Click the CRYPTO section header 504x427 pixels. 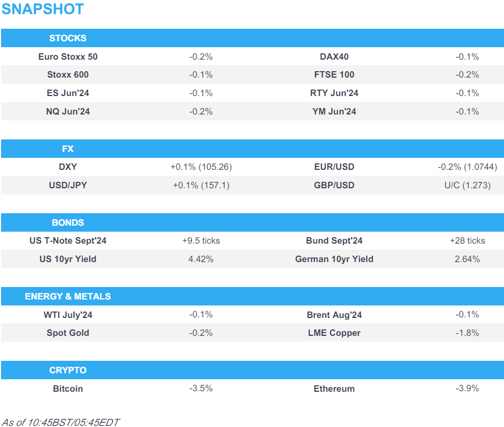click(68, 370)
